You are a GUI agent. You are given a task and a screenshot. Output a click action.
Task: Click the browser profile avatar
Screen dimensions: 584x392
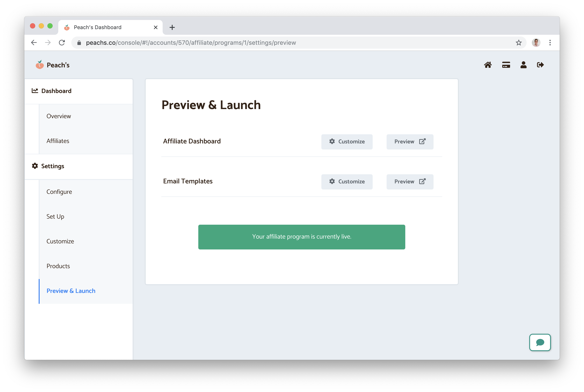536,43
